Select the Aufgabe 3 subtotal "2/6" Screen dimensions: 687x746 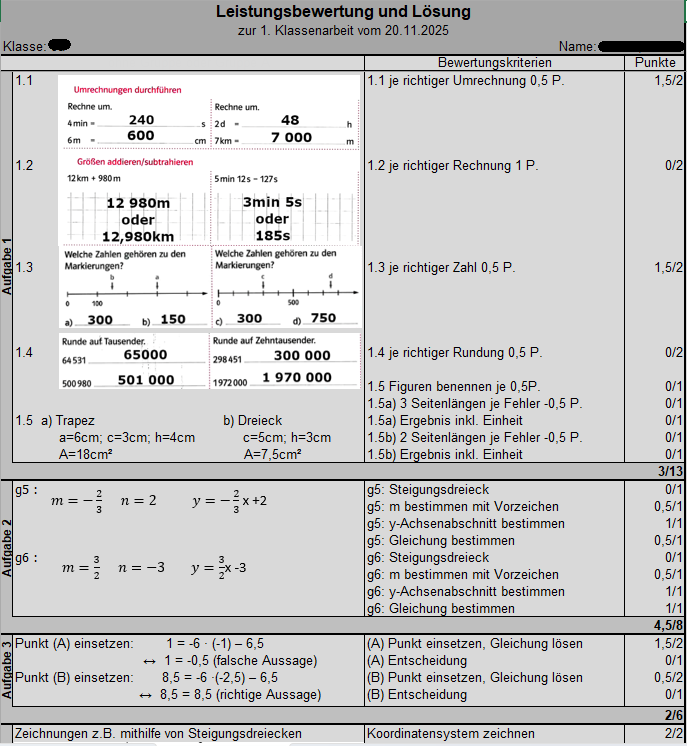tap(670, 715)
